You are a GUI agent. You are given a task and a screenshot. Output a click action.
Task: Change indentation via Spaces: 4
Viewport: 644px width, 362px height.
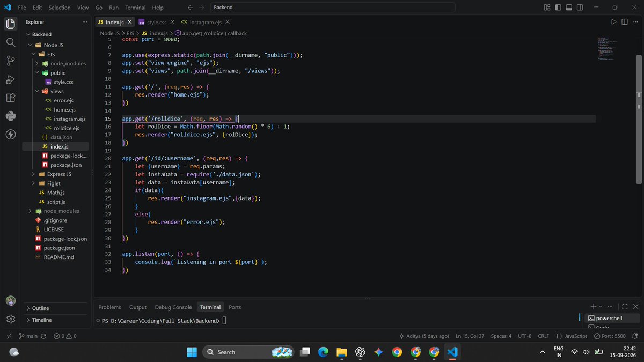coord(501,336)
